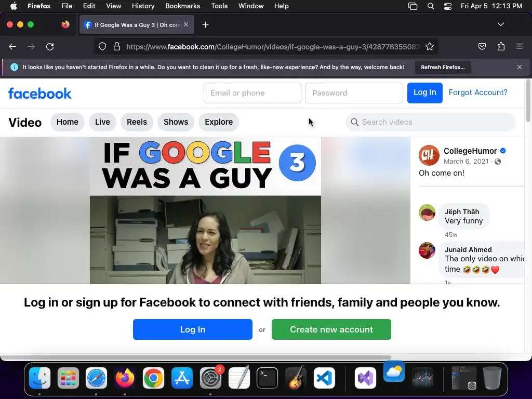Open System Settings from the dock
Image resolution: width=532 pixels, height=399 pixels.
[210, 378]
